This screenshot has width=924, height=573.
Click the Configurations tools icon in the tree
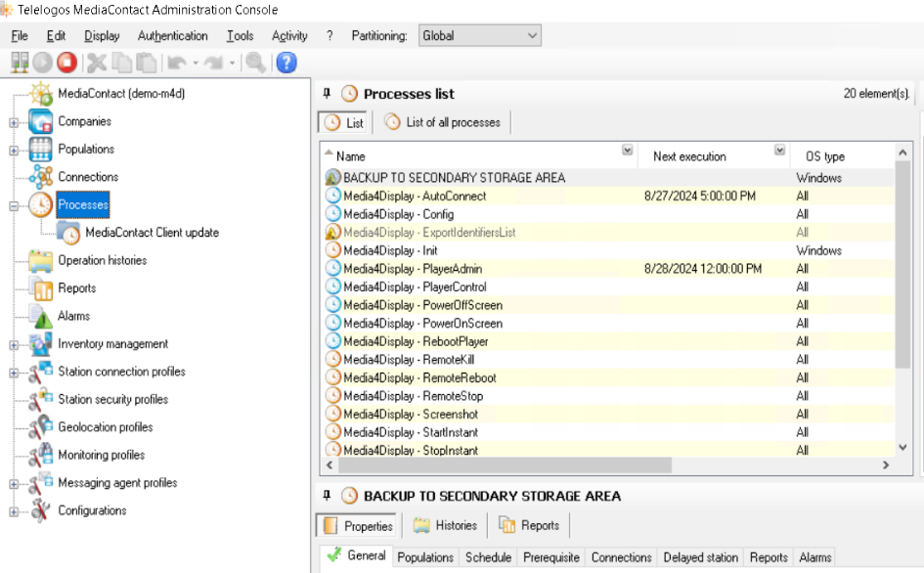point(41,510)
